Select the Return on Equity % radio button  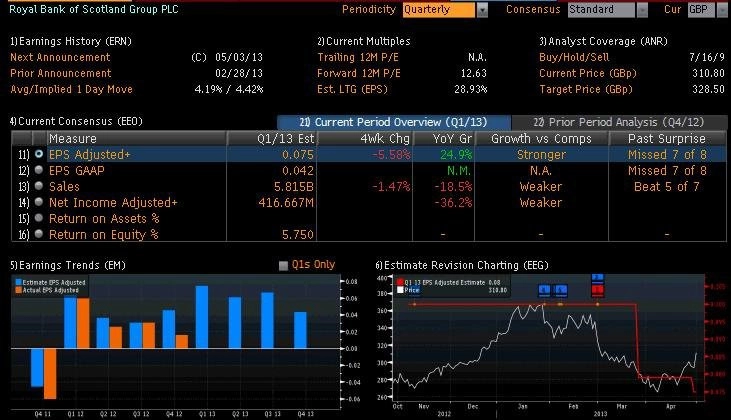tap(39, 234)
